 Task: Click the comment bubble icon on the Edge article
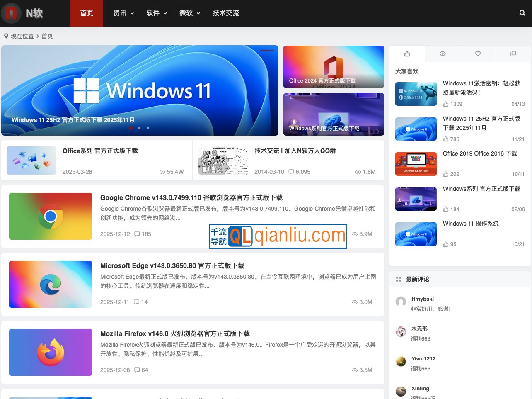(136, 302)
